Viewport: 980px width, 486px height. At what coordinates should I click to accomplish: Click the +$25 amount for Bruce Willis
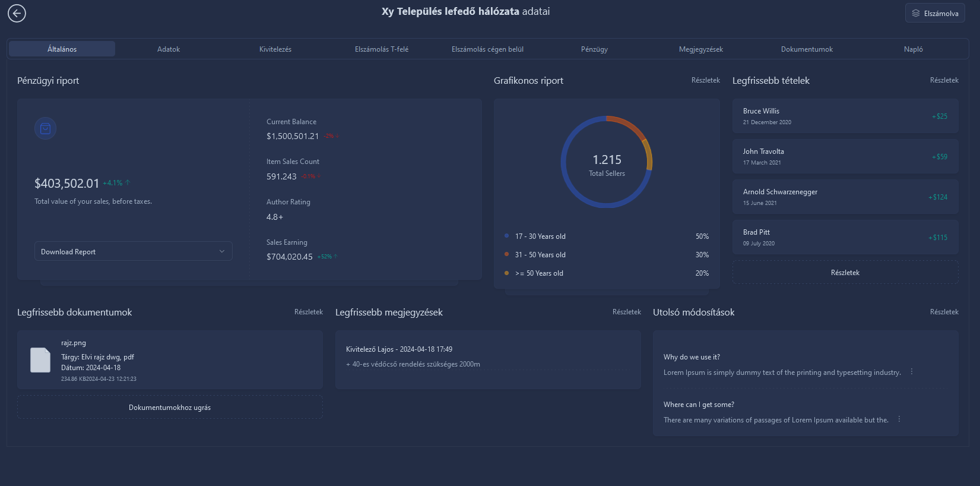coord(940,116)
